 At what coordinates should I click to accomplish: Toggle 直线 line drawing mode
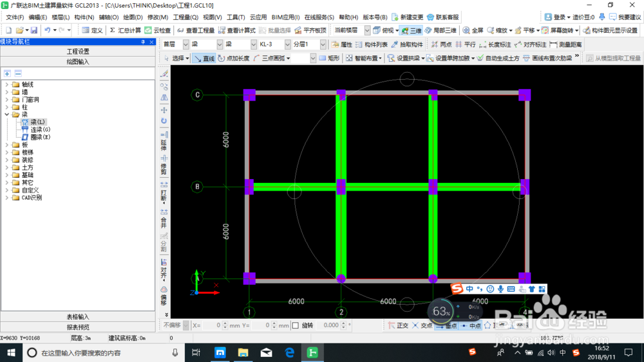pos(204,59)
